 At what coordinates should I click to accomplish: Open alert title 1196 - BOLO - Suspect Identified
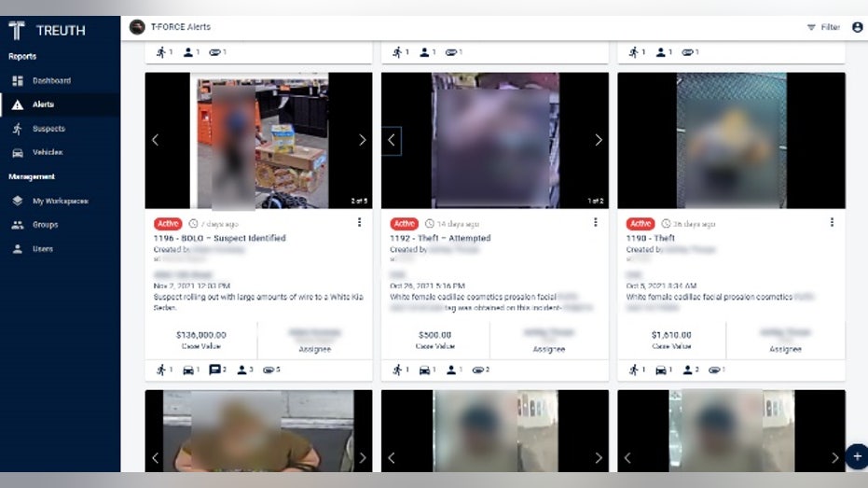point(220,238)
